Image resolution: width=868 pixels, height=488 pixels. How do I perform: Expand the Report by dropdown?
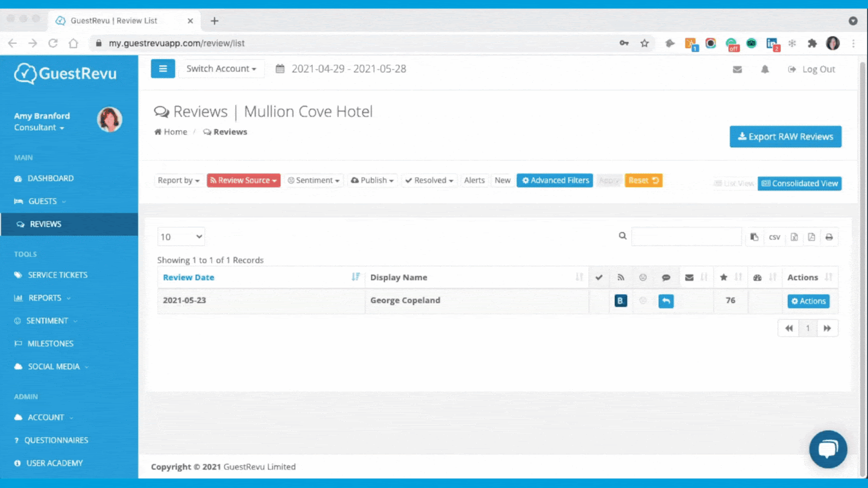click(178, 180)
